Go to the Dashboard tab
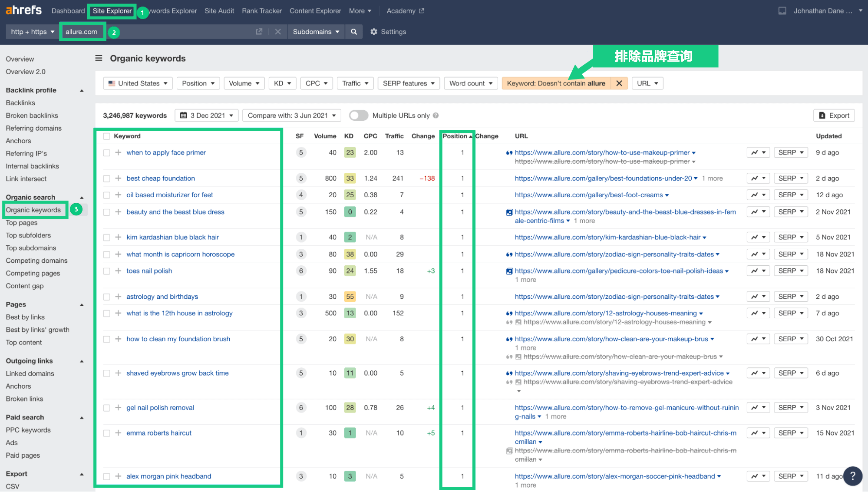Image resolution: width=868 pixels, height=492 pixels. pyautogui.click(x=68, y=11)
